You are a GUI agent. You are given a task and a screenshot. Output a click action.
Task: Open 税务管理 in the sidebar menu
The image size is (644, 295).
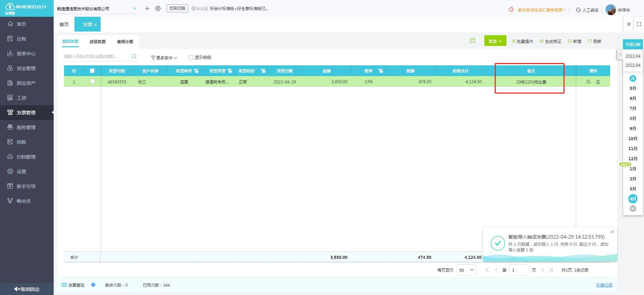[26, 127]
